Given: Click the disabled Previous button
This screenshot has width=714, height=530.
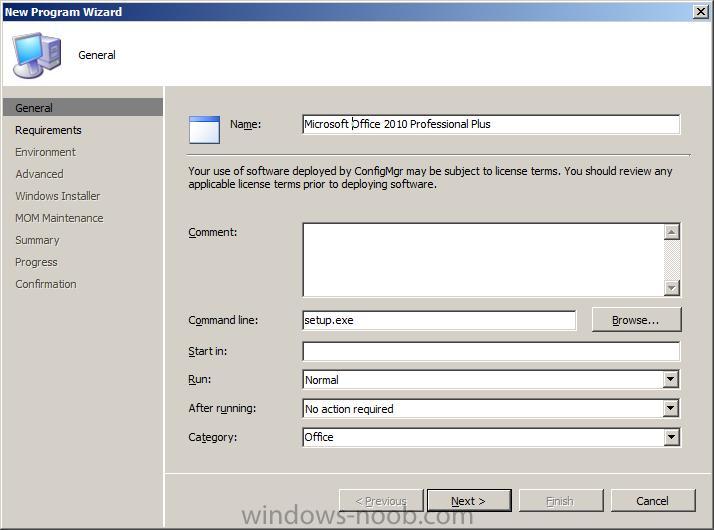Looking at the screenshot, I should coord(382,501).
